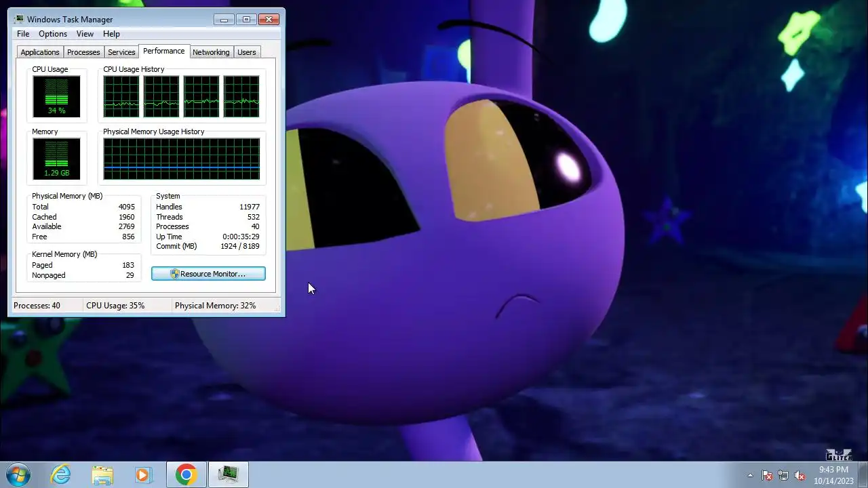Open Windows Explorer folder icon on taskbar
This screenshot has height=488, width=868.
pyautogui.click(x=102, y=474)
